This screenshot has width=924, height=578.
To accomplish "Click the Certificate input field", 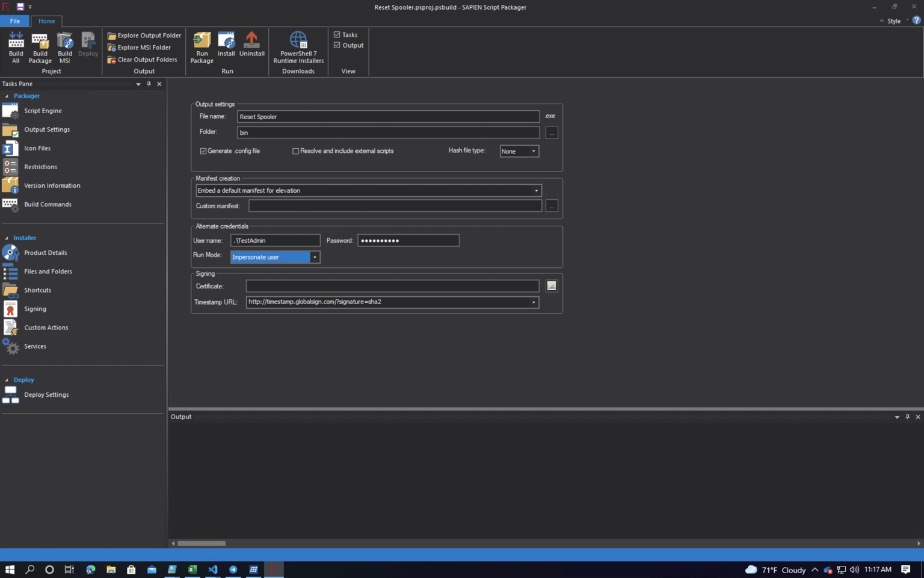I will click(x=392, y=286).
